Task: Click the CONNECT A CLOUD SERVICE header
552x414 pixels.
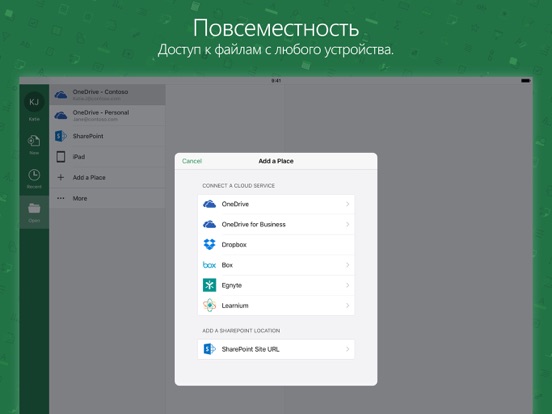Action: click(x=239, y=186)
